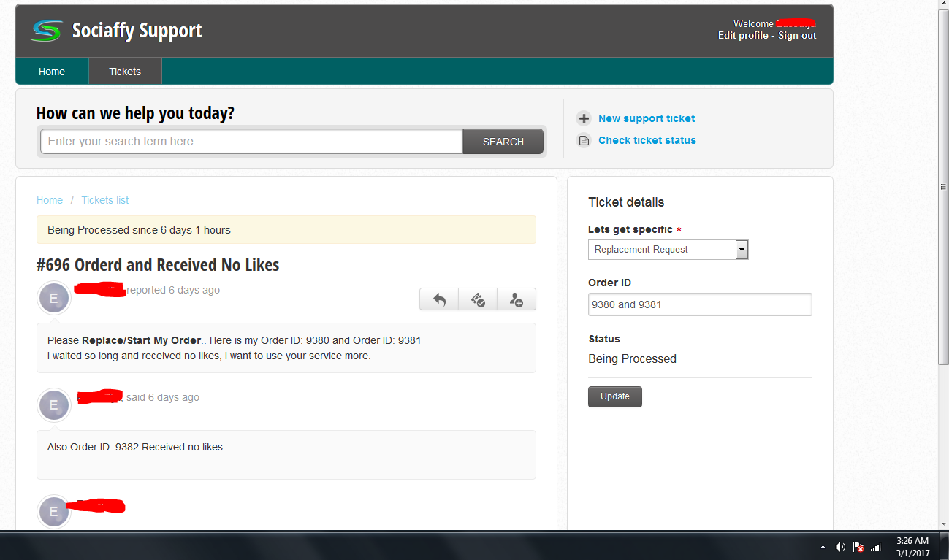Open the Tickets tab

[x=125, y=72]
